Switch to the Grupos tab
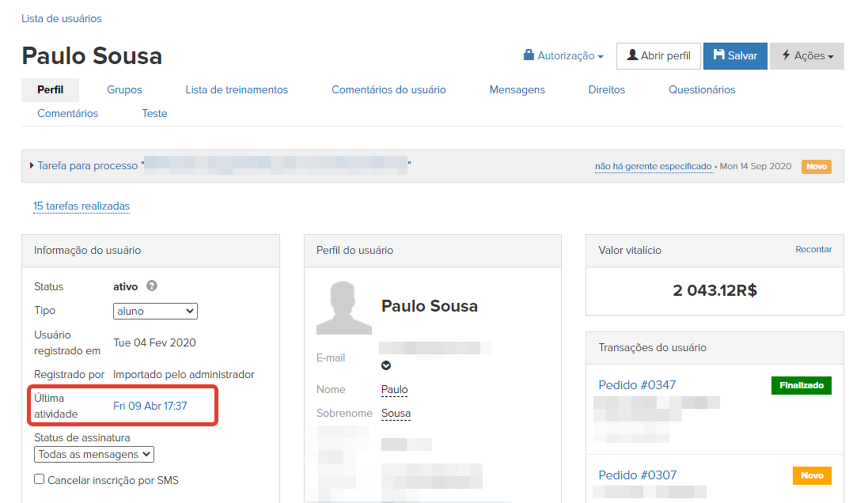Screen dimensions: 868x503 point(124,89)
